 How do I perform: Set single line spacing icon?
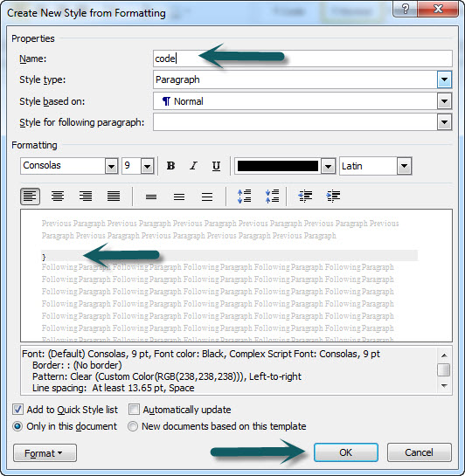(x=151, y=197)
